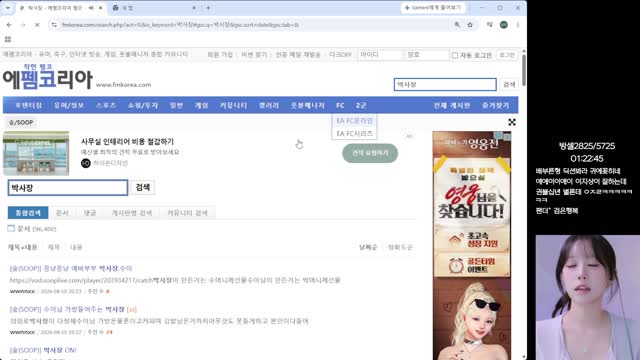Click the office interior ad thumbnail
Image resolution: width=640 pixels, height=360 pixels.
[x=36, y=153]
